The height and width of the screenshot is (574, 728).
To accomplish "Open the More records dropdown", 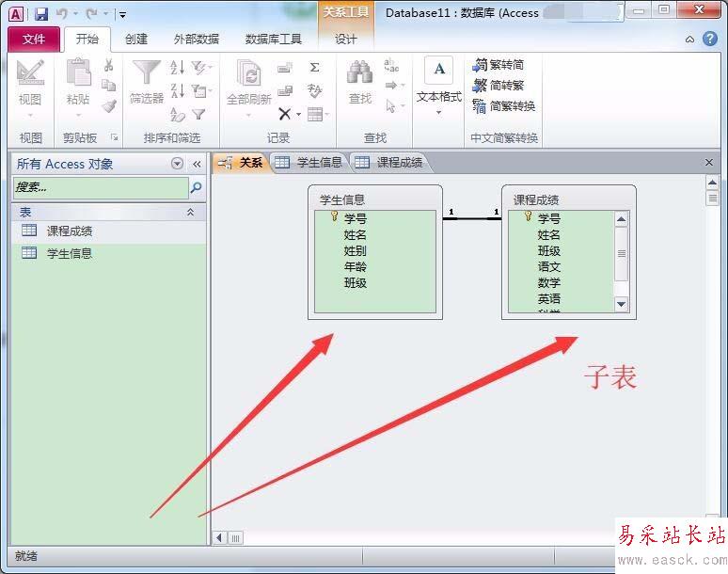I will click(318, 114).
